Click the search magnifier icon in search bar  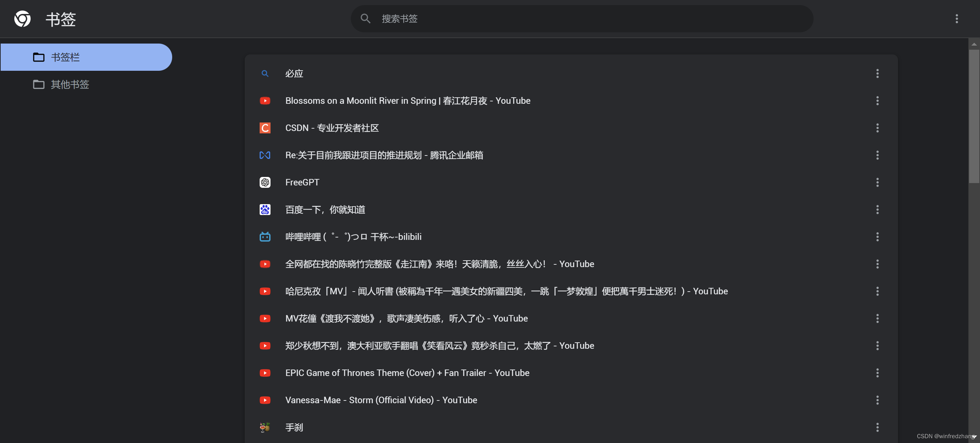click(x=365, y=19)
